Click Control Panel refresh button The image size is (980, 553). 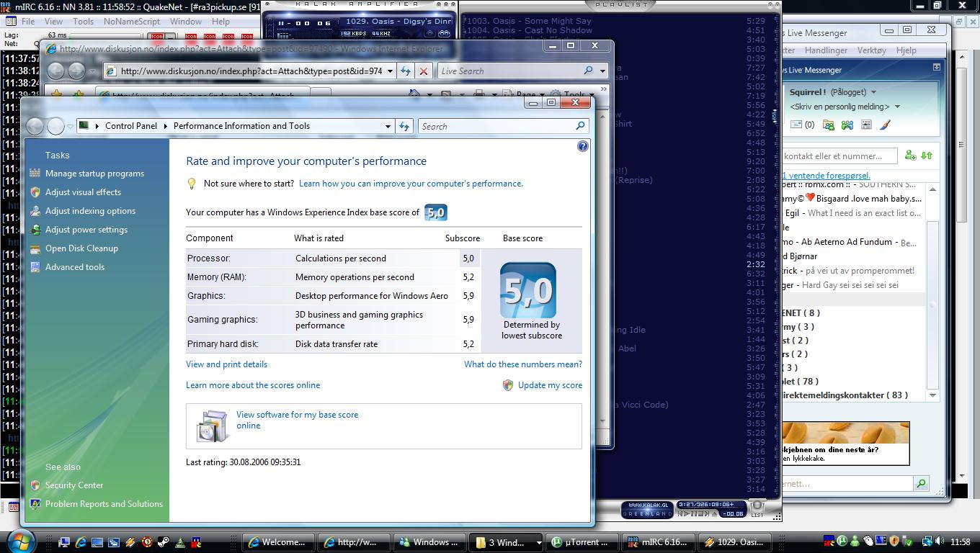click(404, 126)
